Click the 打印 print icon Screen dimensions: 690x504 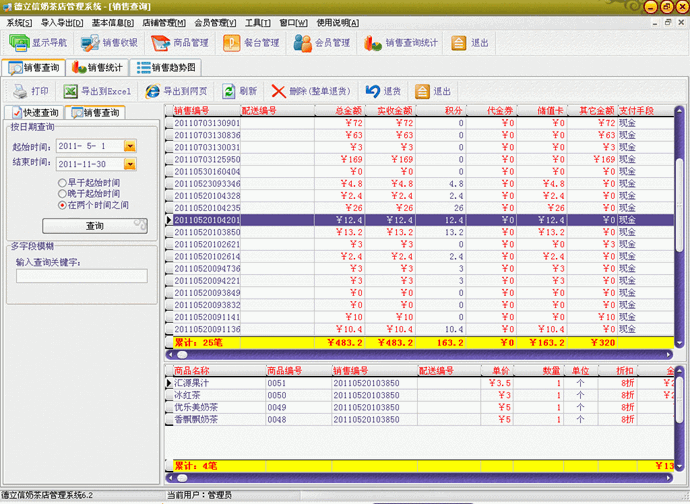point(20,91)
